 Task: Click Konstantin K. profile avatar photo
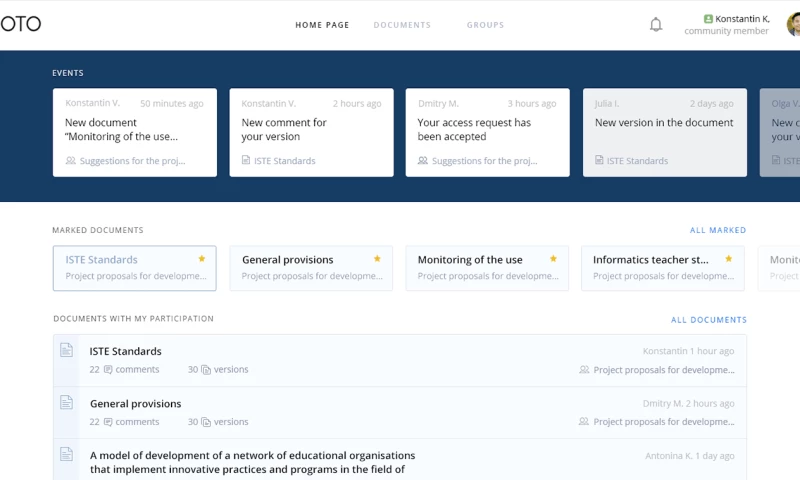point(793,24)
